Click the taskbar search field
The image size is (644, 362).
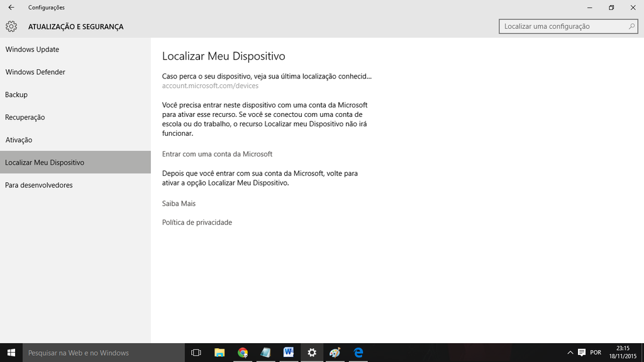click(x=104, y=353)
